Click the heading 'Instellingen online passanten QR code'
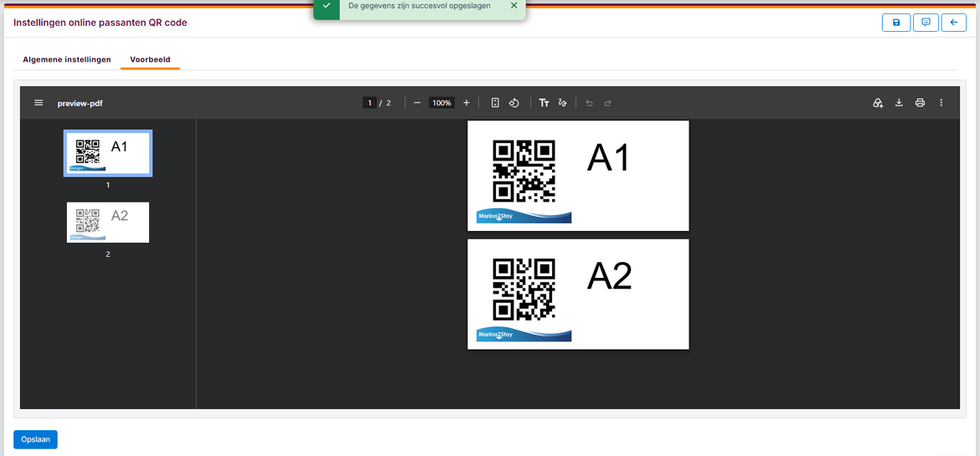The height and width of the screenshot is (456, 980). point(100,23)
